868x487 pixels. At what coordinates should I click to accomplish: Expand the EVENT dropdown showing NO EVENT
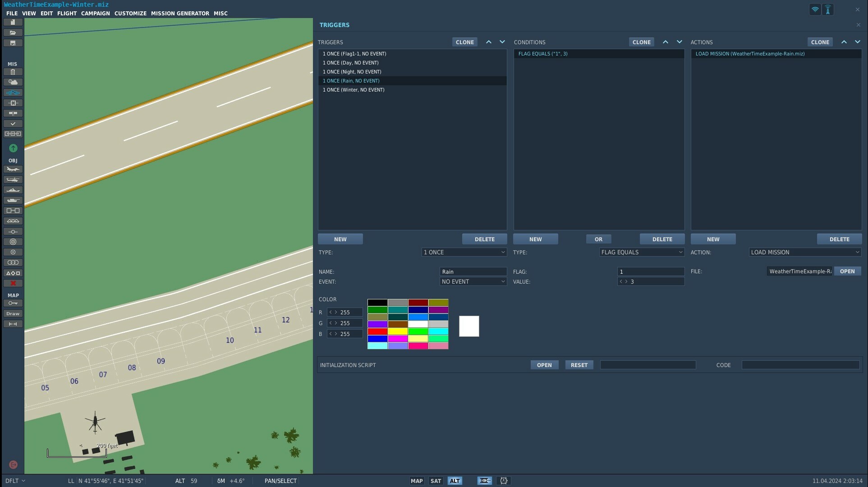point(473,281)
